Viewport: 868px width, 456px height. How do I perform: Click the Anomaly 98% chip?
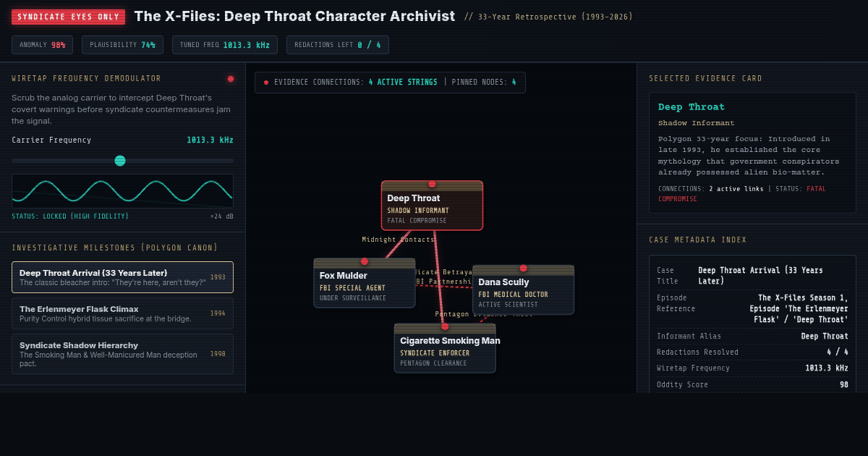42,45
